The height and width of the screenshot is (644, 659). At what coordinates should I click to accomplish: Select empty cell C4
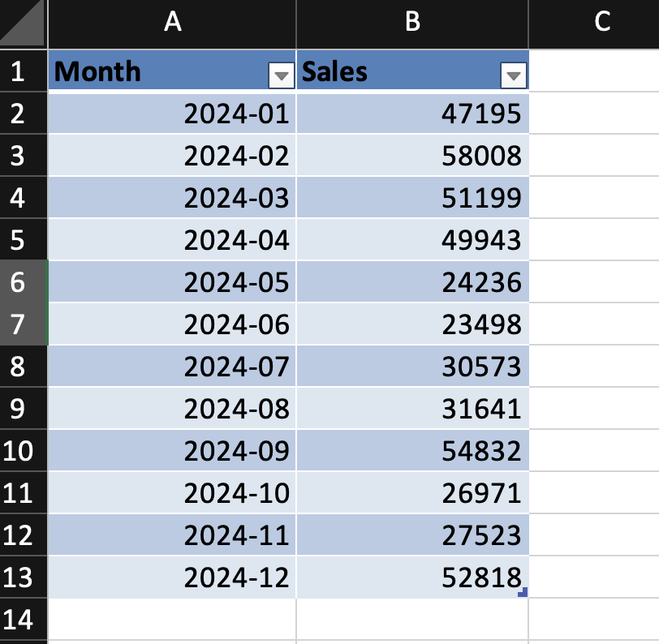point(594,198)
